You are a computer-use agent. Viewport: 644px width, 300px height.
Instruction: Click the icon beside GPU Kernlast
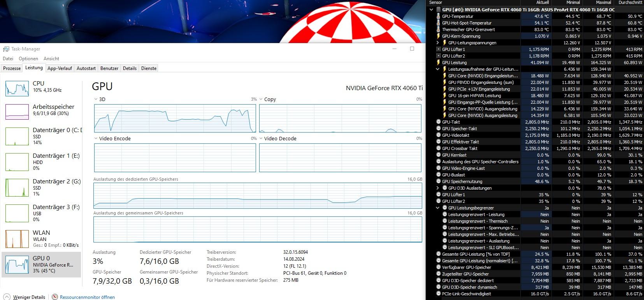[x=439, y=155]
